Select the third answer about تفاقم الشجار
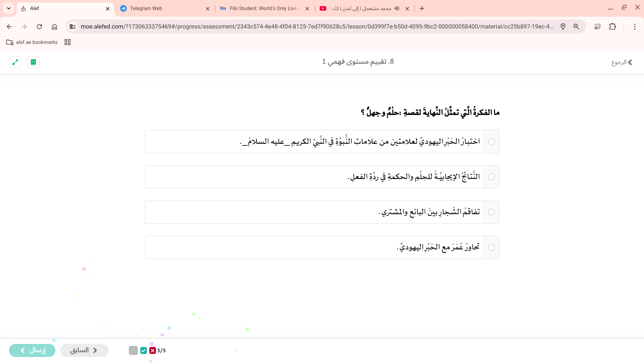The image size is (644, 362). click(x=491, y=212)
